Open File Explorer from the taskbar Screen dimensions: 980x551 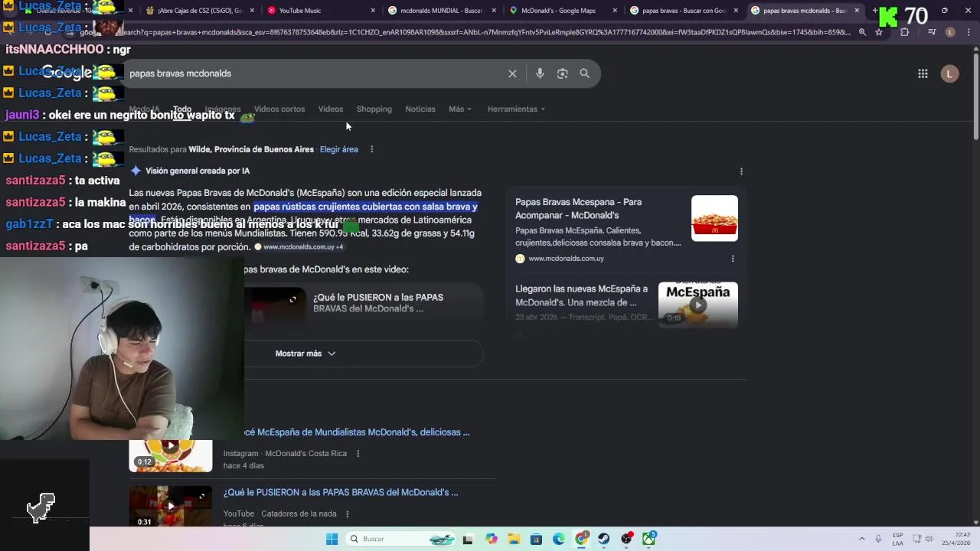514,539
